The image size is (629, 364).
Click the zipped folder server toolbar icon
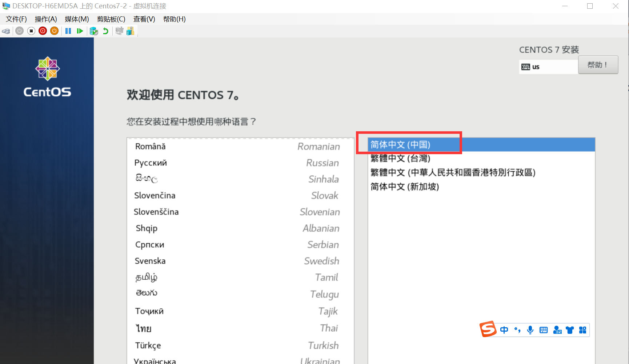(x=131, y=31)
